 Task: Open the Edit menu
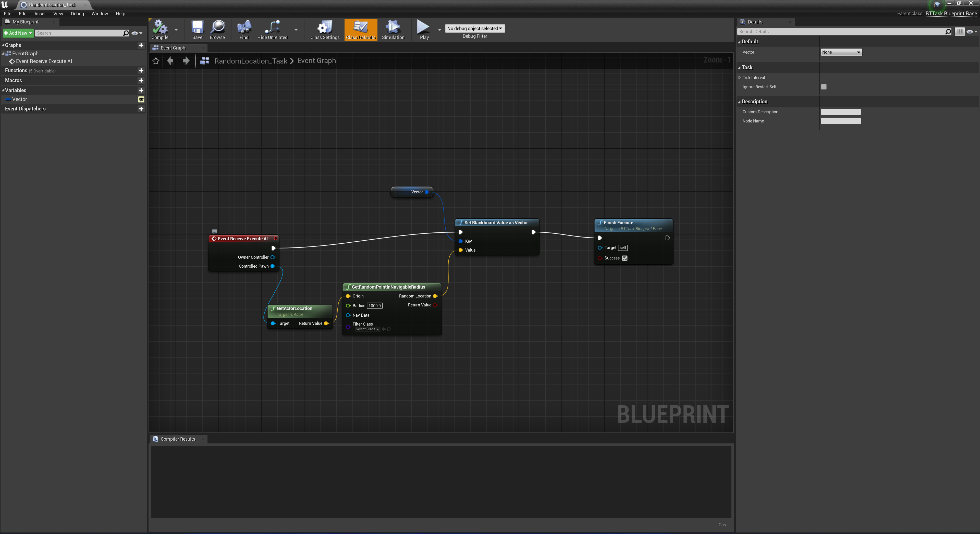[23, 14]
